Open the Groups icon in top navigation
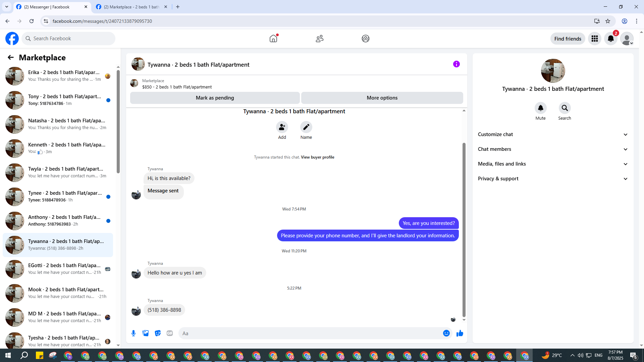Screen dimensions: 644x362 point(366,39)
